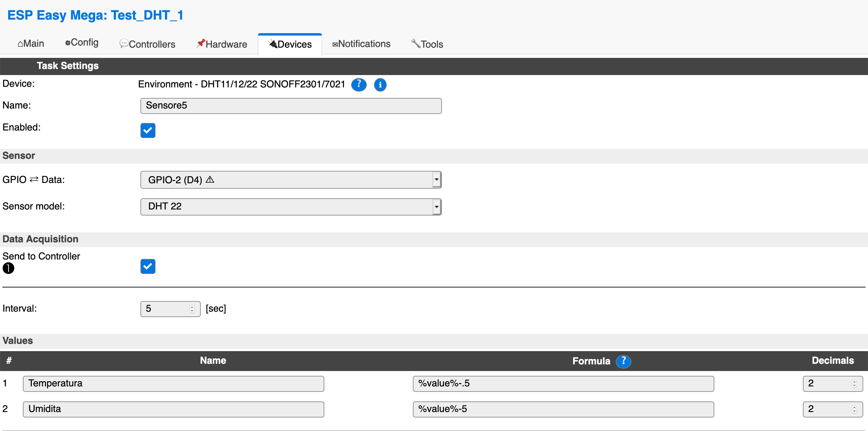The width and height of the screenshot is (868, 431).
Task: Uncheck the Enabled checkbox
Action: pyautogui.click(x=148, y=131)
